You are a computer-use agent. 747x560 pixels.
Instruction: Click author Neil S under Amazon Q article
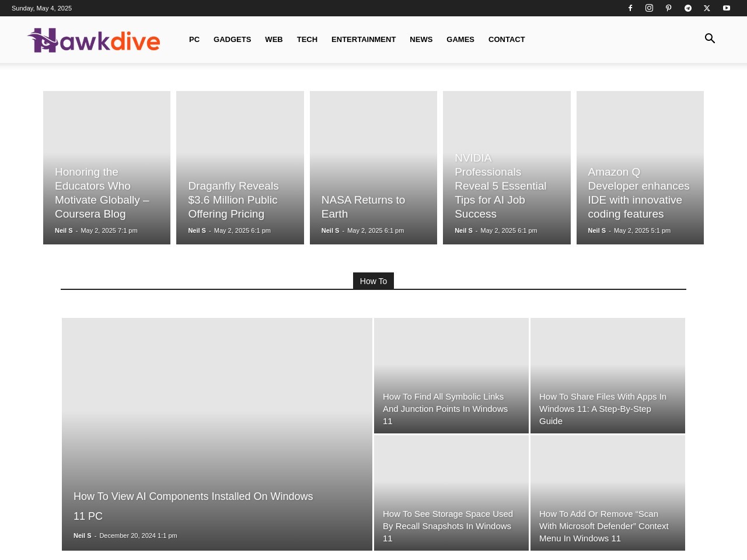coord(596,230)
